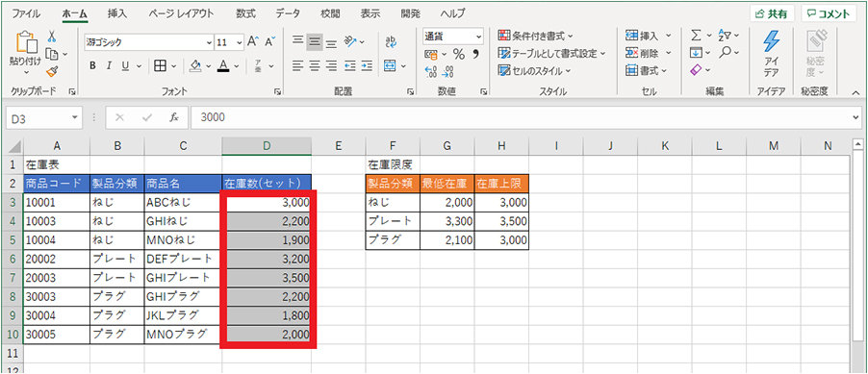Toggle Italic formatting
Screen dimensions: 868x374
[109, 65]
